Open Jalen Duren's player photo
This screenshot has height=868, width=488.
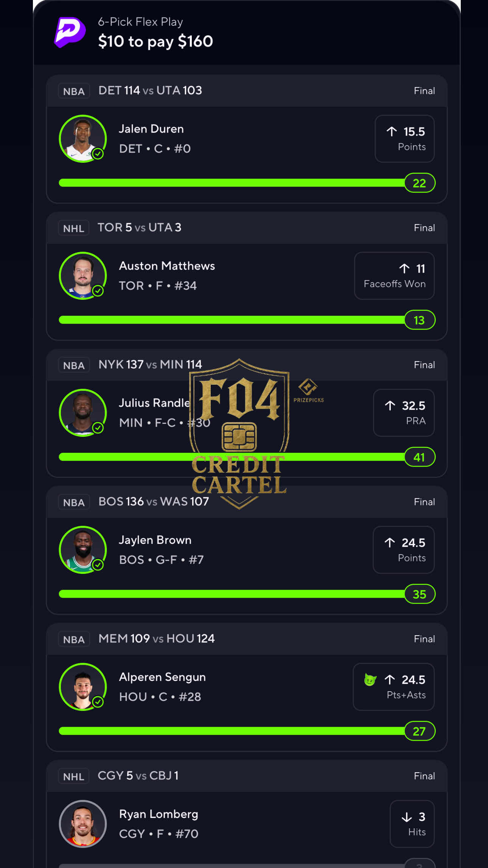82,139
